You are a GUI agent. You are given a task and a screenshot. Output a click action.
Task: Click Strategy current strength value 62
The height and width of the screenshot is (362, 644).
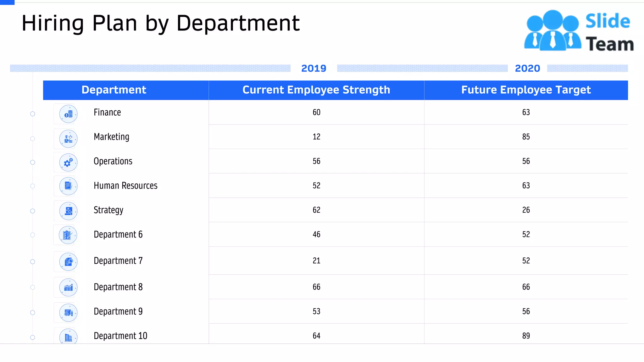coord(316,210)
